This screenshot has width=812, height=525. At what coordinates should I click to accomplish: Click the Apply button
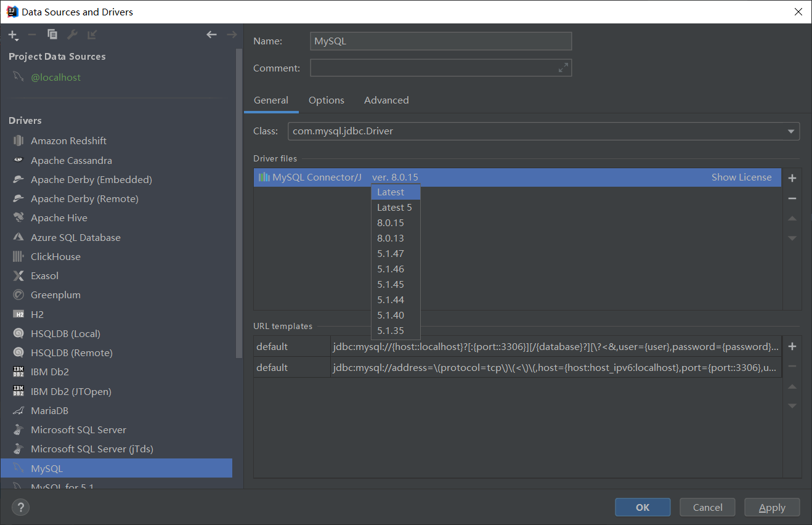[x=772, y=508]
